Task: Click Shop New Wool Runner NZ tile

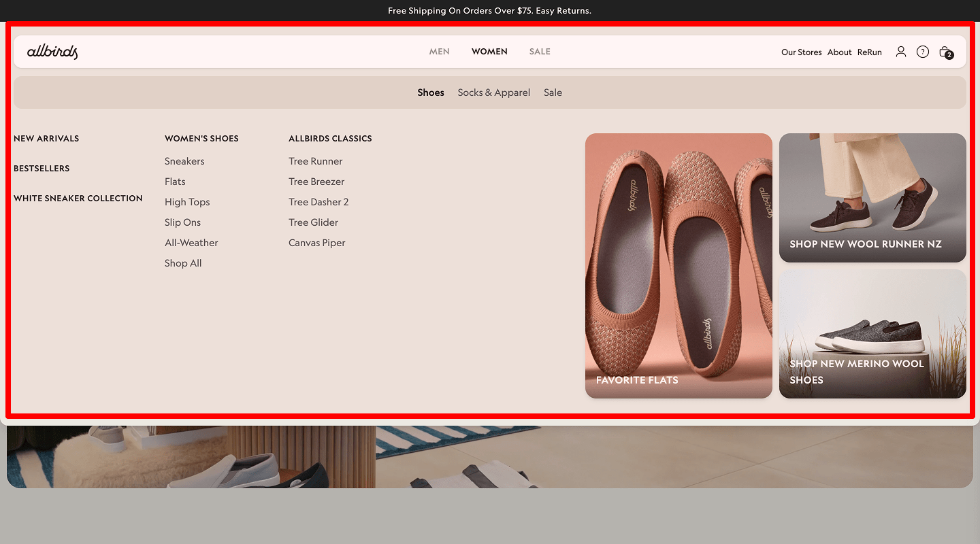Action: point(872,197)
